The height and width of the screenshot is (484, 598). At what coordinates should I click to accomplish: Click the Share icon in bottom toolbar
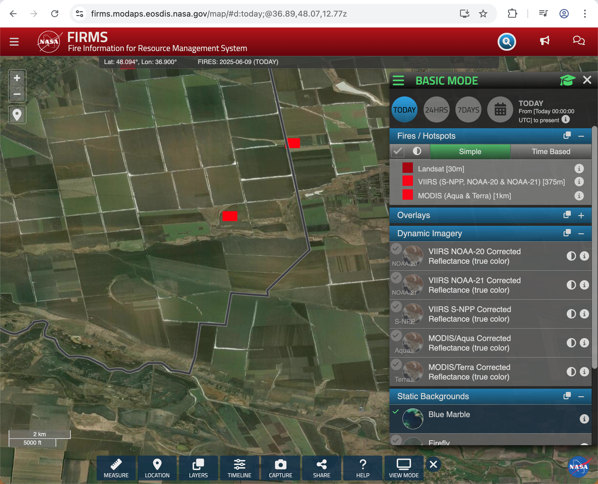(322, 468)
